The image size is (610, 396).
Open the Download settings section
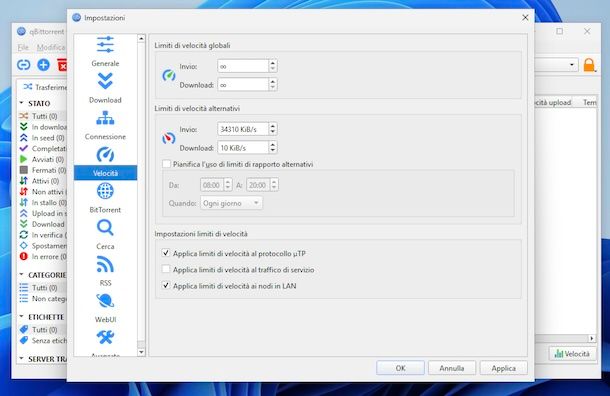coord(105,88)
